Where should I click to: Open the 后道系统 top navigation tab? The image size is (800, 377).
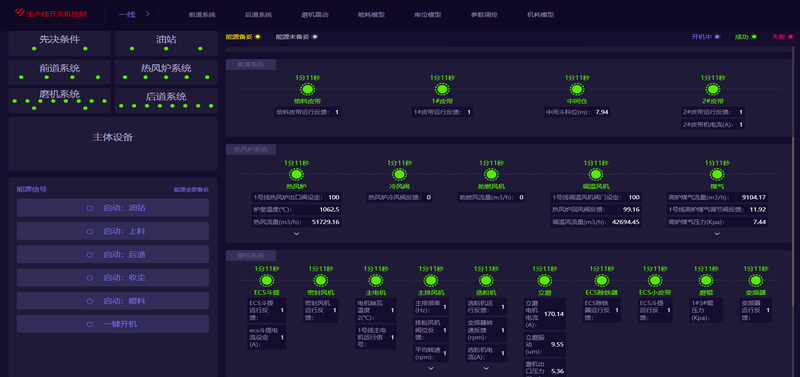[258, 15]
